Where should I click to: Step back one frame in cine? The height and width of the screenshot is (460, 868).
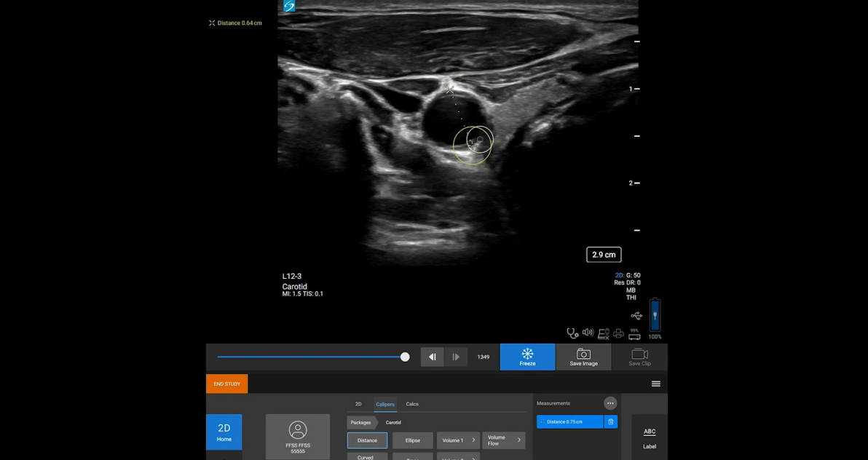[432, 357]
